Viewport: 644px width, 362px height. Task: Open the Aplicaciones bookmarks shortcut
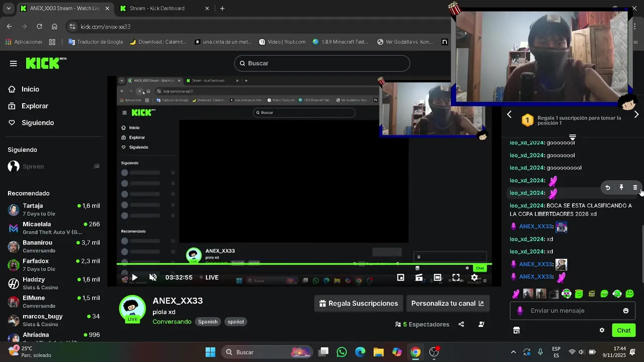coord(24,42)
